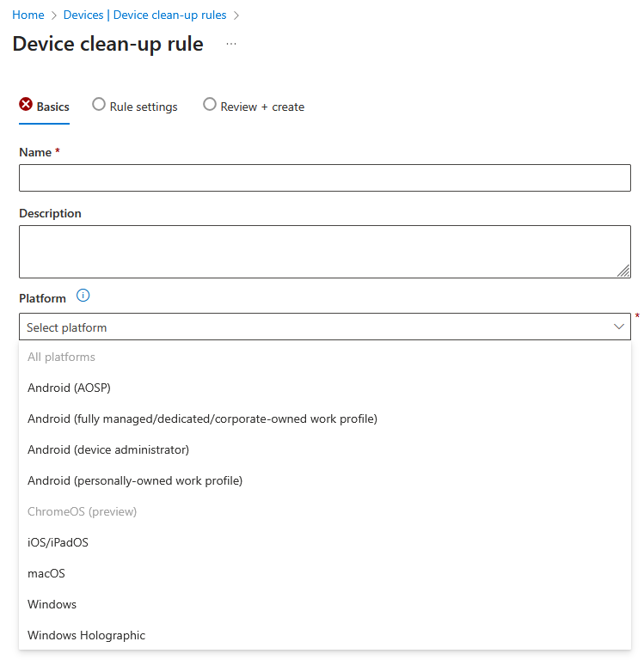The height and width of the screenshot is (666, 644).
Task: Click the red error icon on Basics
Action: pos(26,104)
